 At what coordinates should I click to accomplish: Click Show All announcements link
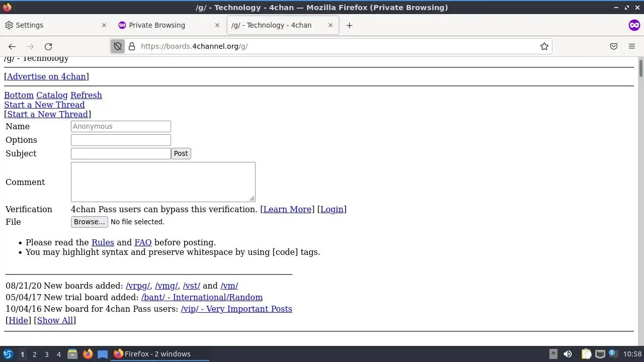point(55,320)
